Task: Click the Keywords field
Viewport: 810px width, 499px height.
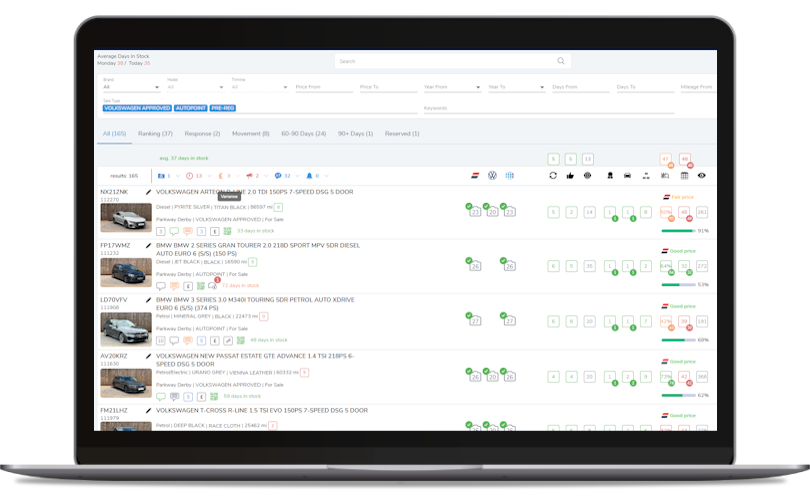Action: click(549, 108)
